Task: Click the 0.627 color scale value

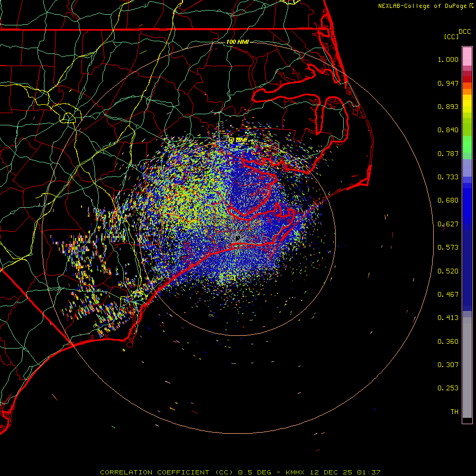Action: 448,224
